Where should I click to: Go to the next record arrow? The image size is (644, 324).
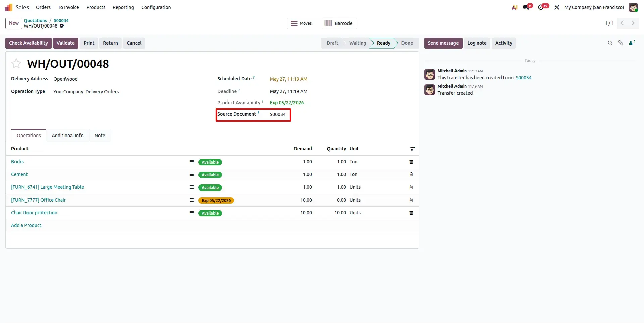point(633,23)
